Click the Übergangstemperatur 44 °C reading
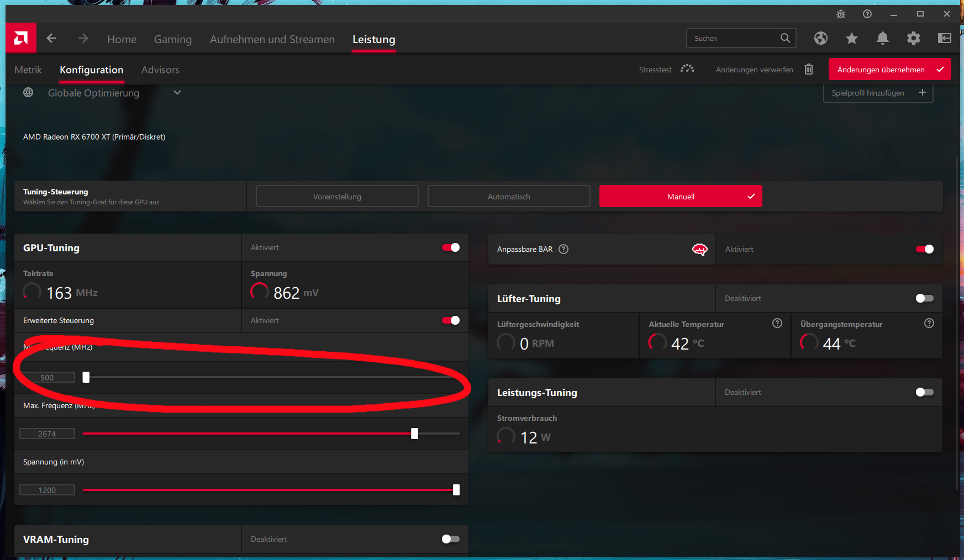 pyautogui.click(x=828, y=343)
